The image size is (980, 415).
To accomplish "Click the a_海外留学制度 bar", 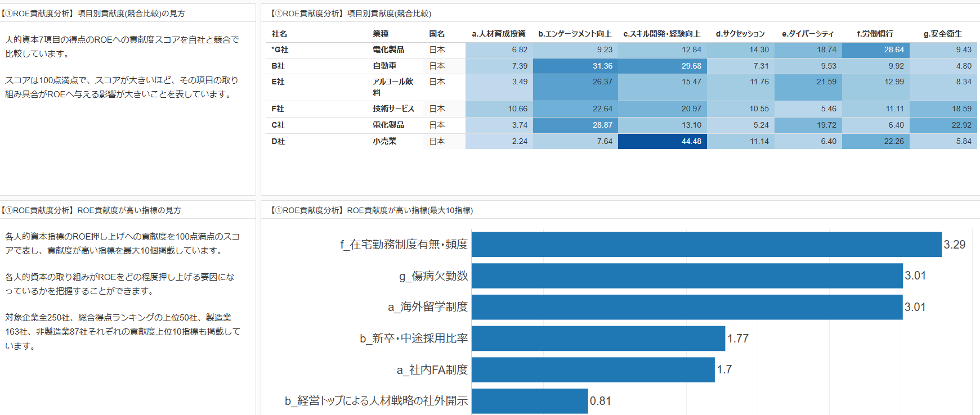I will pyautogui.click(x=687, y=307).
